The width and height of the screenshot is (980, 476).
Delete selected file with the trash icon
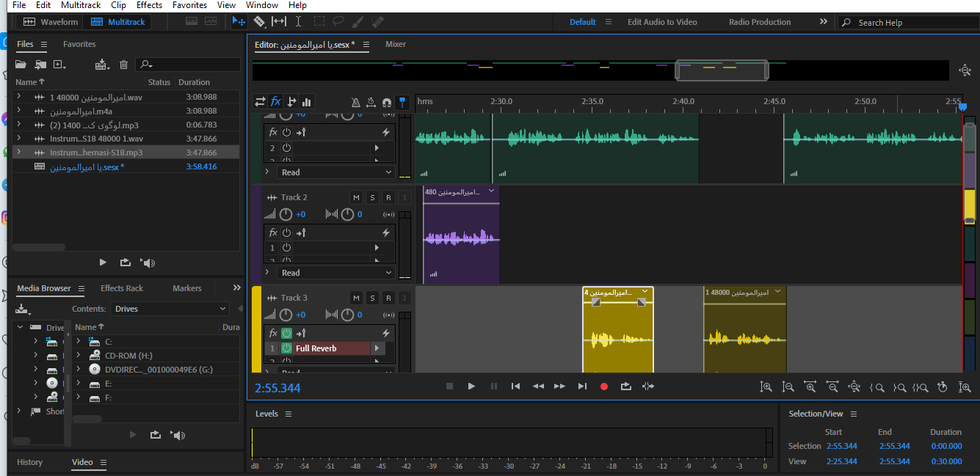(123, 65)
